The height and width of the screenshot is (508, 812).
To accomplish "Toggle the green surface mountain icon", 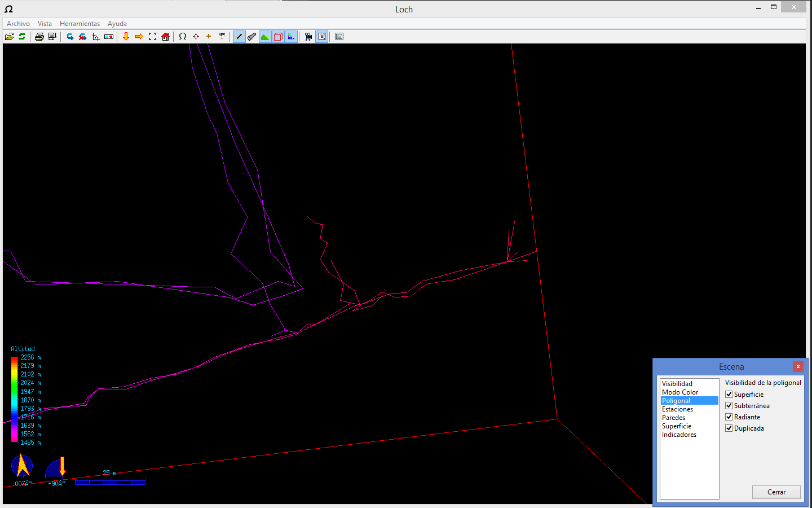I will (265, 37).
